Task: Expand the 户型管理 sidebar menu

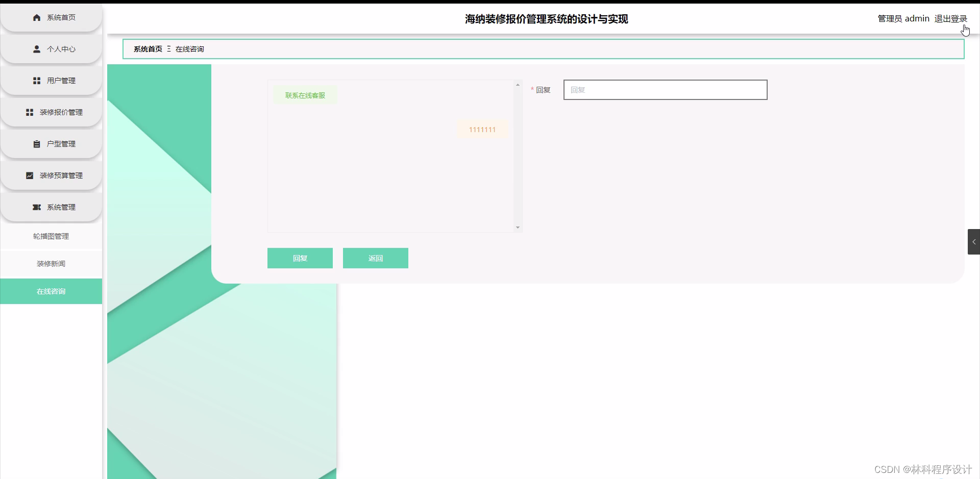Action: click(x=51, y=144)
